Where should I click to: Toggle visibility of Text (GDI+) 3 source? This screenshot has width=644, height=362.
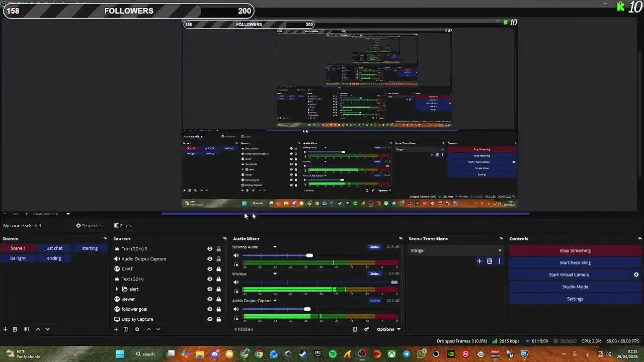pyautogui.click(x=210, y=249)
